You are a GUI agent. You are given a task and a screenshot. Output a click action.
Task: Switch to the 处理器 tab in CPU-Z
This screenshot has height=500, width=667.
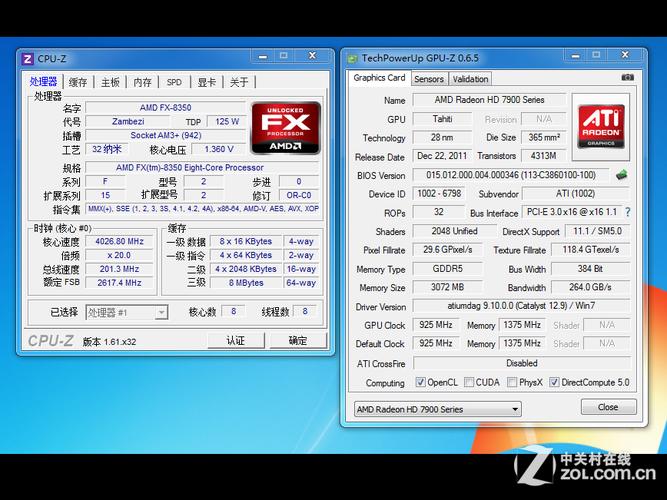(43, 82)
